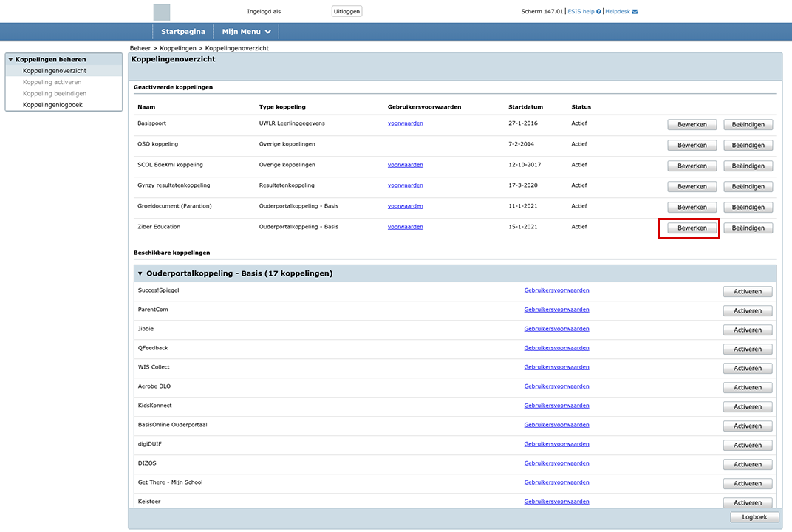The image size is (792, 532).
Task: Select Koppeling activeren in the sidebar
Action: coord(52,82)
